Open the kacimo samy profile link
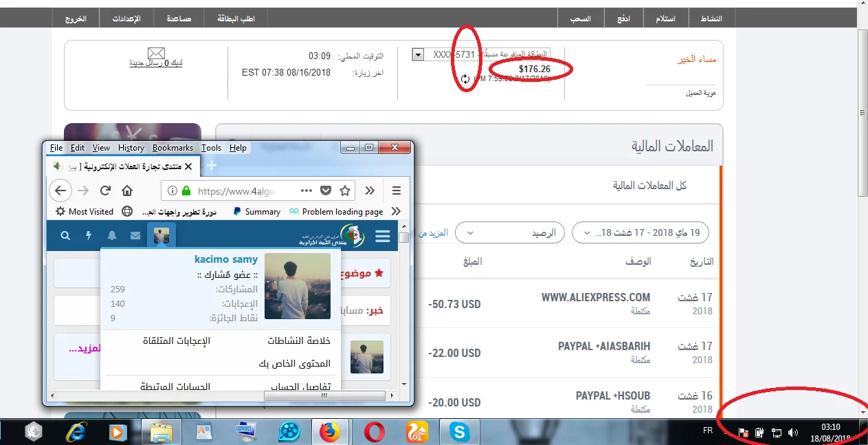The height and width of the screenshot is (445, 868). coord(226,259)
